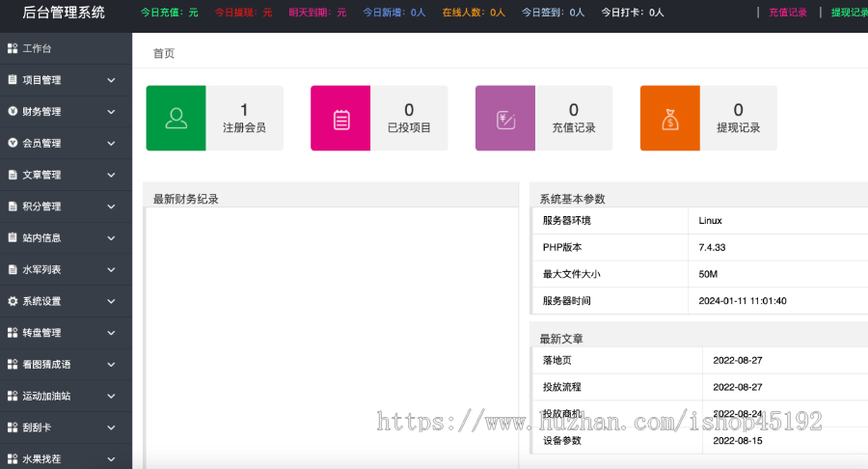Open the 刮刮卡 menu label
This screenshot has height=469, width=868.
click(37, 428)
